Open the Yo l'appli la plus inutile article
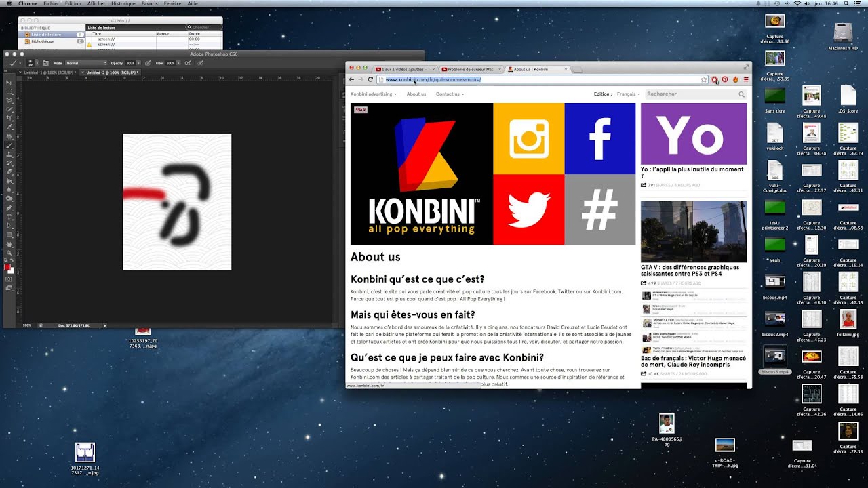Screen dimensions: 868x488 pos(692,173)
